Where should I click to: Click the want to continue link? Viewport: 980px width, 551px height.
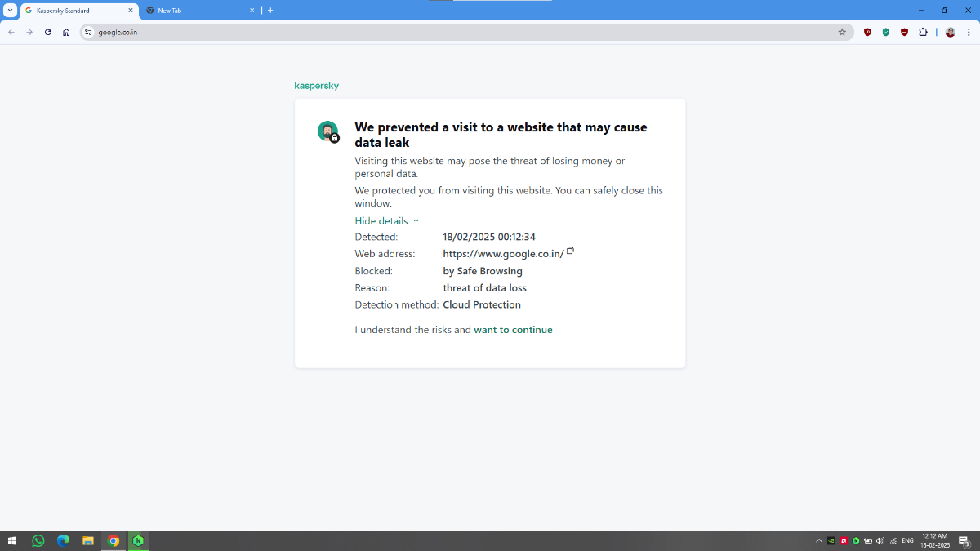pos(513,330)
